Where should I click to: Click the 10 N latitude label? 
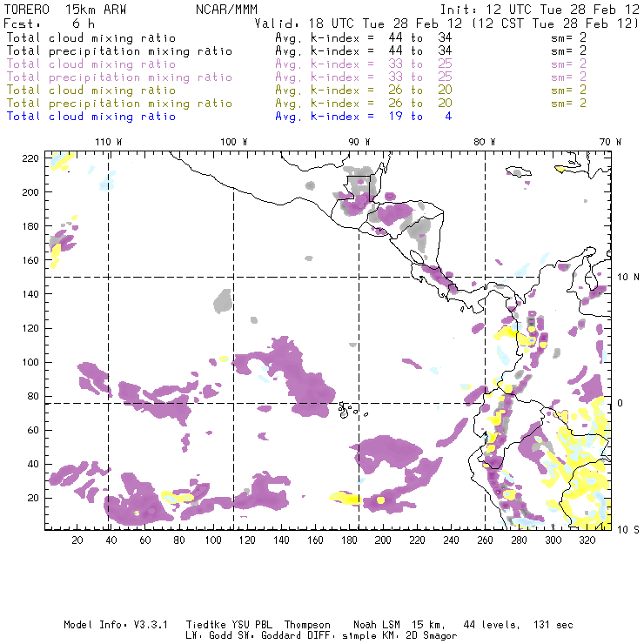pyautogui.click(x=628, y=277)
